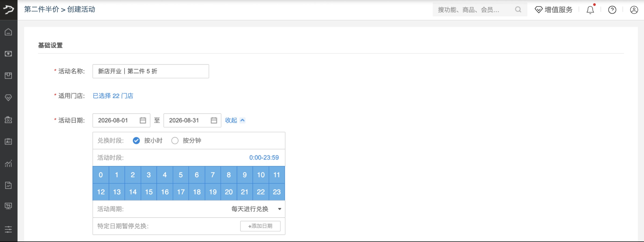The width and height of the screenshot is (644, 242).
Task: Open the help question mark icon
Action: [612, 10]
